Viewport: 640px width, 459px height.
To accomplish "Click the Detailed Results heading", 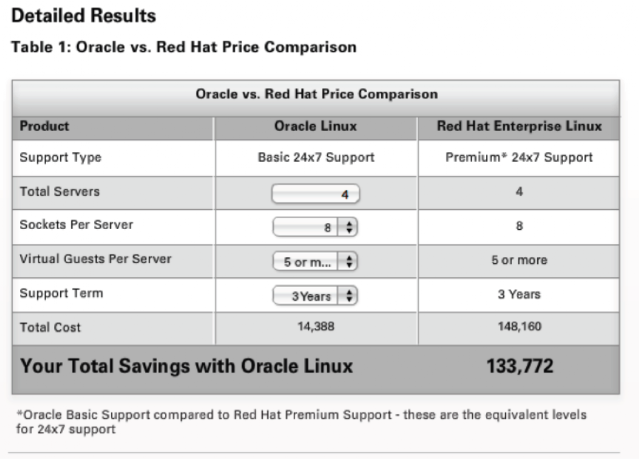I will click(x=84, y=16).
